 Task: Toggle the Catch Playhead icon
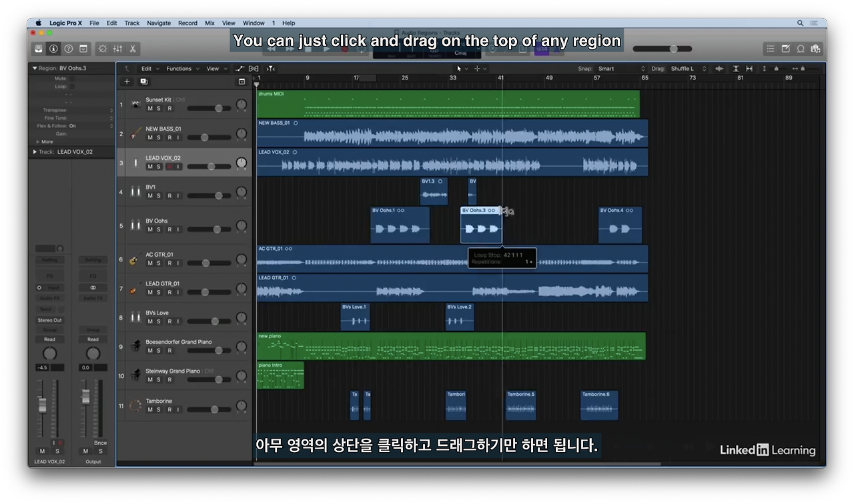pyautogui.click(x=270, y=69)
